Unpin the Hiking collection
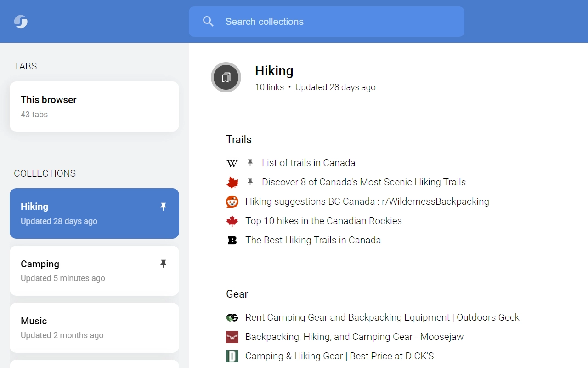Screen dimensions: 588x368 pos(163,206)
